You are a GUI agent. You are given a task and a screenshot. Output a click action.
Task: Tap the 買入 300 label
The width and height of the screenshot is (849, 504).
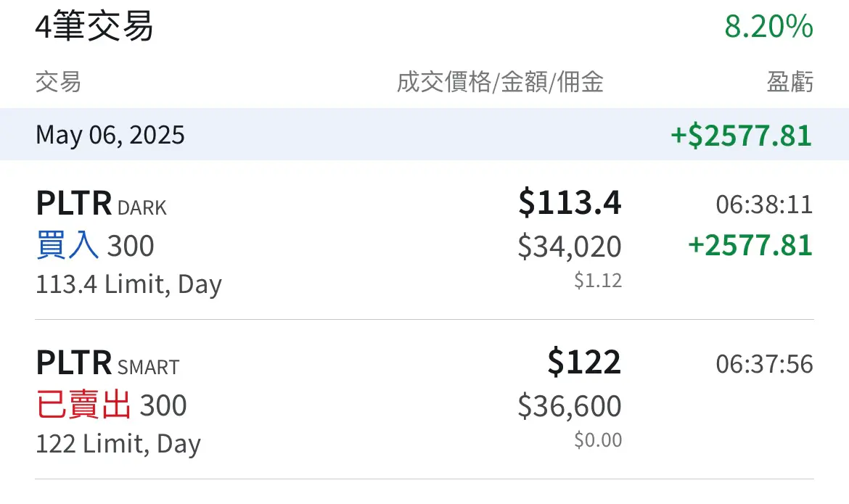(x=95, y=245)
